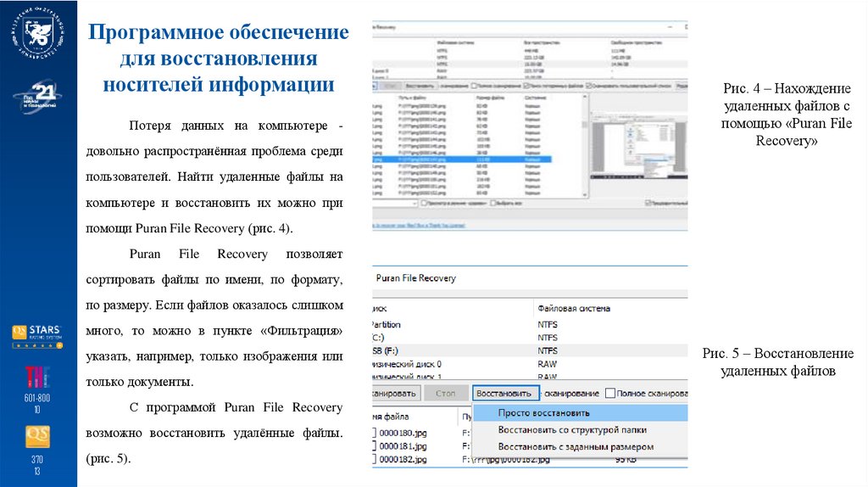Click the QS Stars rating badge
868x487 pixels.
pyautogui.click(x=37, y=336)
